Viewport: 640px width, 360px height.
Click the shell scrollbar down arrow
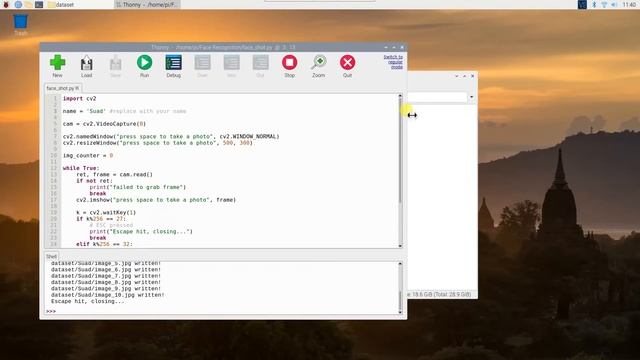pyautogui.click(x=400, y=312)
